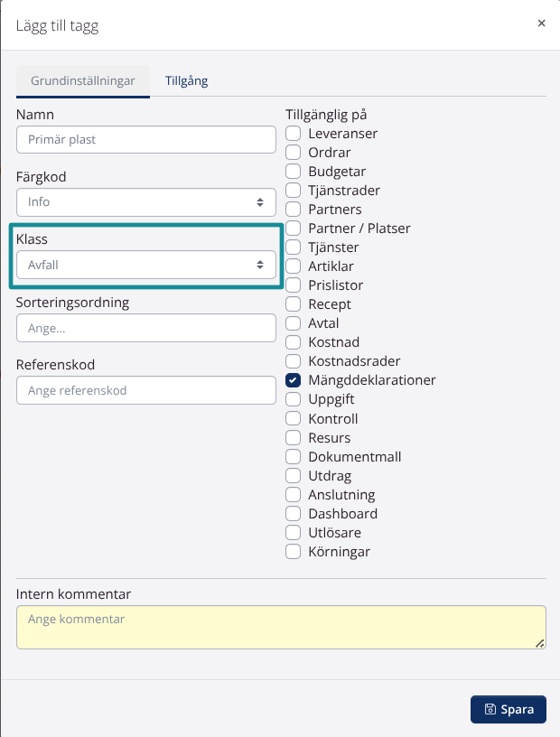Screen dimensions: 560x737
Task: Enable the Budgetar option
Action: click(x=293, y=171)
